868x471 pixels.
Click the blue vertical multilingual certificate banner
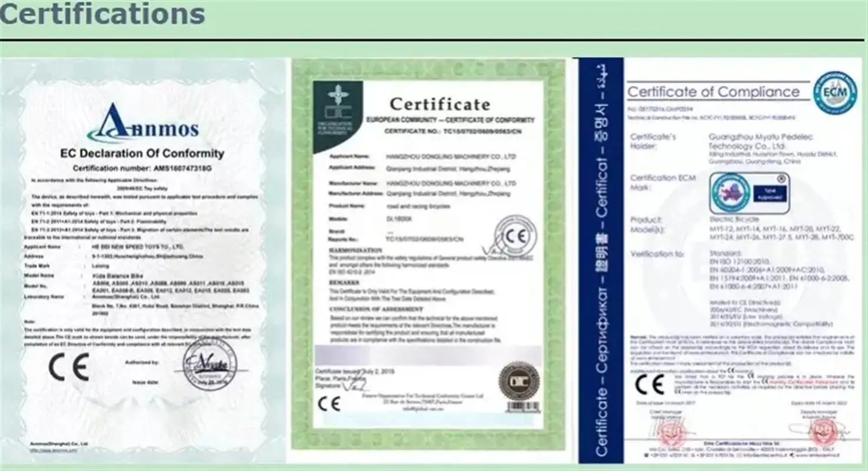601,260
